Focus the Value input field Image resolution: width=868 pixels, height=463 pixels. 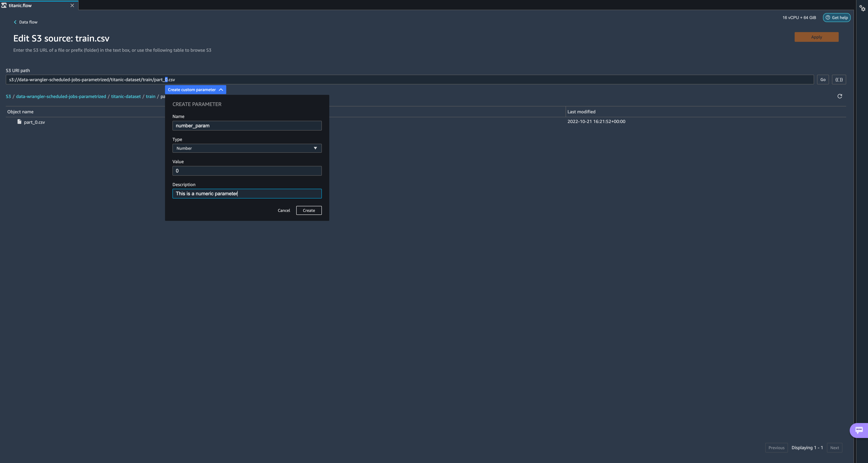pos(247,171)
